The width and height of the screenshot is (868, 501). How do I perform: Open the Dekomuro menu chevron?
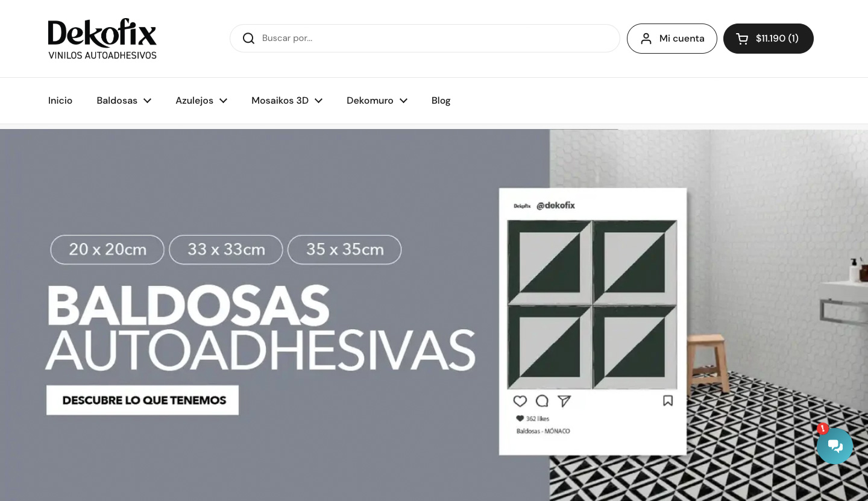(x=403, y=101)
